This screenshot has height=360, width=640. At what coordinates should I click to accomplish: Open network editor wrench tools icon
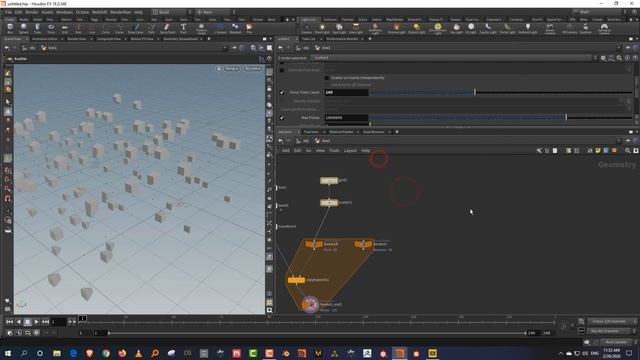click(539, 151)
